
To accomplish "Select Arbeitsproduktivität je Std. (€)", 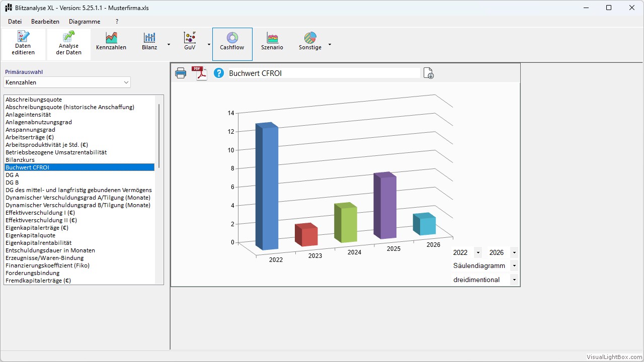I will [x=79, y=145].
